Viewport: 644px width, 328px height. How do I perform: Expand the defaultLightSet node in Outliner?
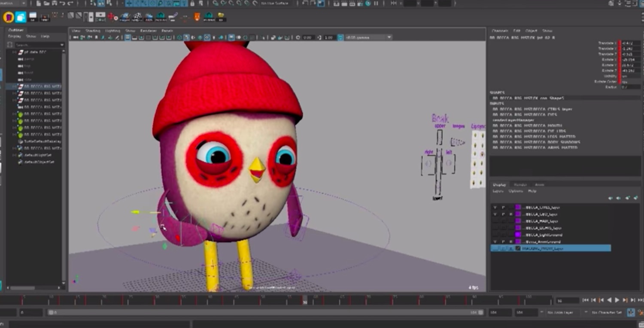14,155
